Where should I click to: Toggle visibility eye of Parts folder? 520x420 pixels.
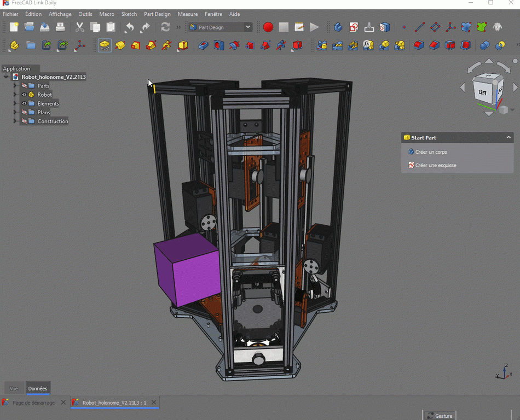pyautogui.click(x=24, y=86)
